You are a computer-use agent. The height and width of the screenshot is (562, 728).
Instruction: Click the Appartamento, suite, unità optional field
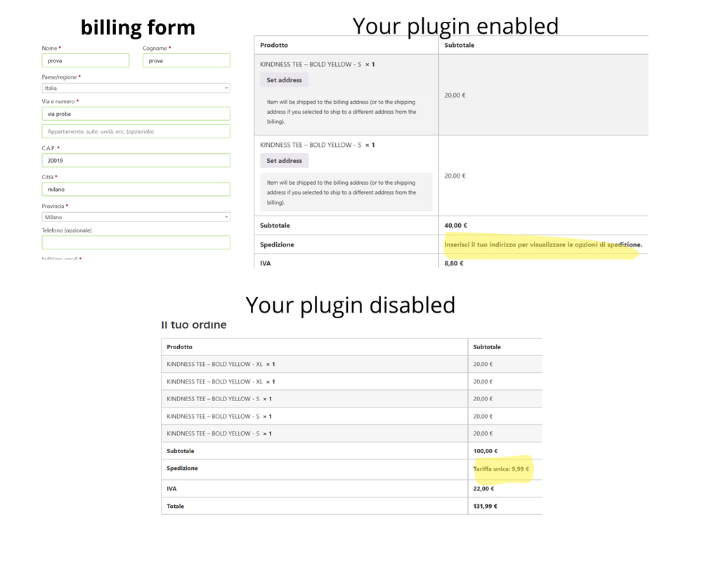click(136, 131)
